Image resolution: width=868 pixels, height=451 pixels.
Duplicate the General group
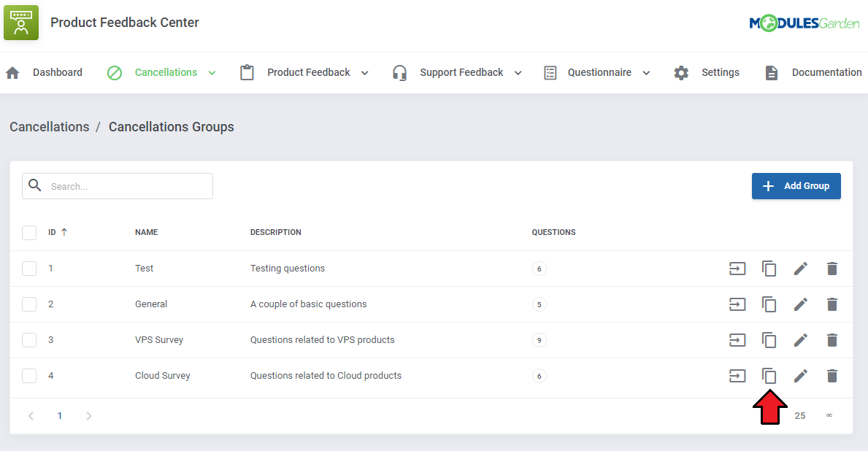(x=769, y=304)
